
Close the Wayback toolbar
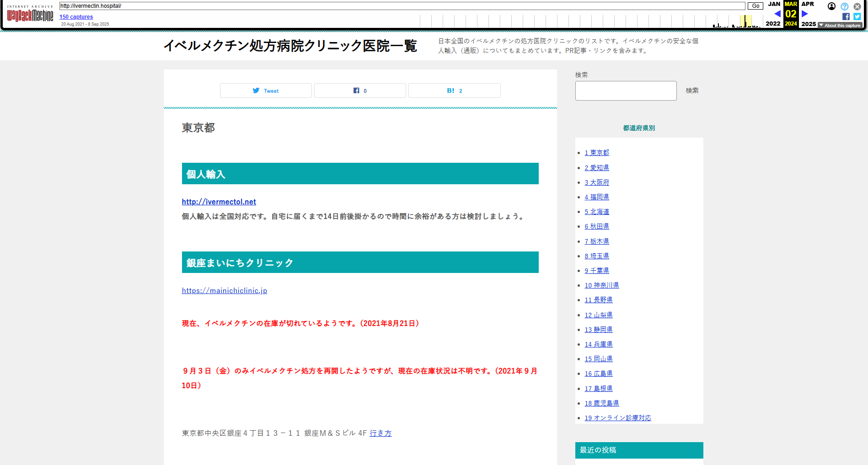857,6
